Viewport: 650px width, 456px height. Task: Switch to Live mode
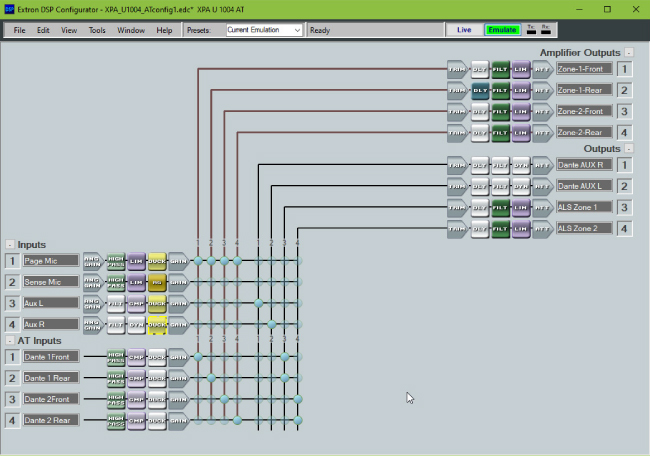464,30
